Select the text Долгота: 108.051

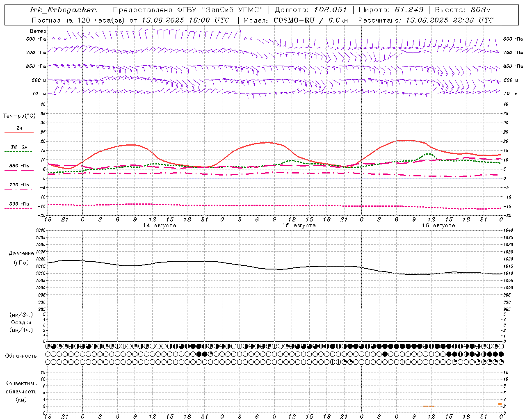(x=310, y=9)
